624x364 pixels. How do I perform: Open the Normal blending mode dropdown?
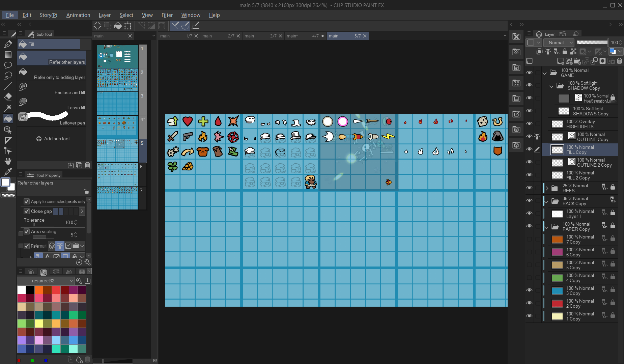click(x=560, y=43)
